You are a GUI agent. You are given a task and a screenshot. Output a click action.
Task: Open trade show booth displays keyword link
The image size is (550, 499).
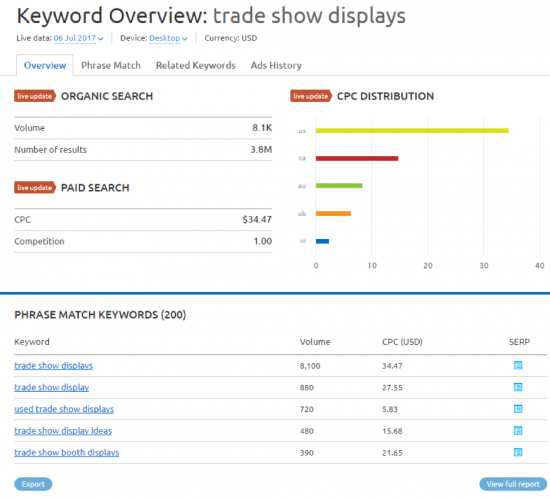tap(67, 452)
